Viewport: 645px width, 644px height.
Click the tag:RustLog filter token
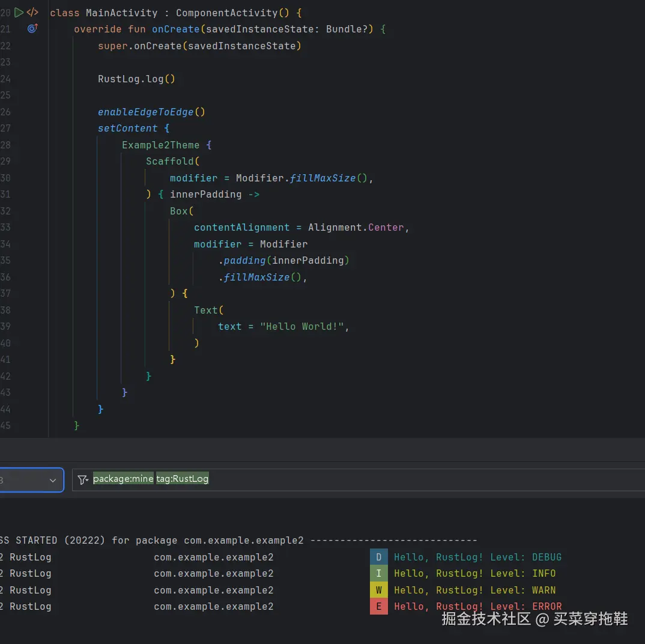[x=182, y=479]
